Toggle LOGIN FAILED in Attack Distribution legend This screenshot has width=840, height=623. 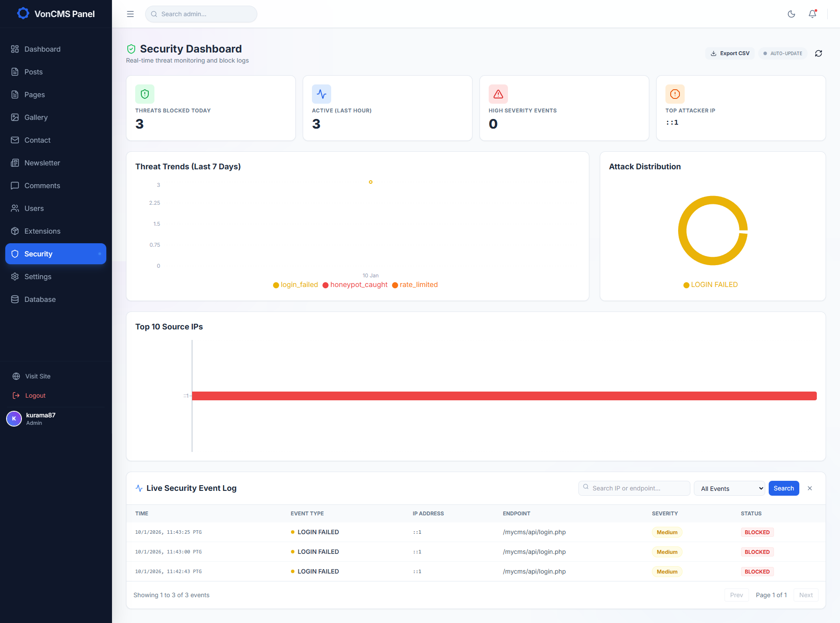[710, 285]
